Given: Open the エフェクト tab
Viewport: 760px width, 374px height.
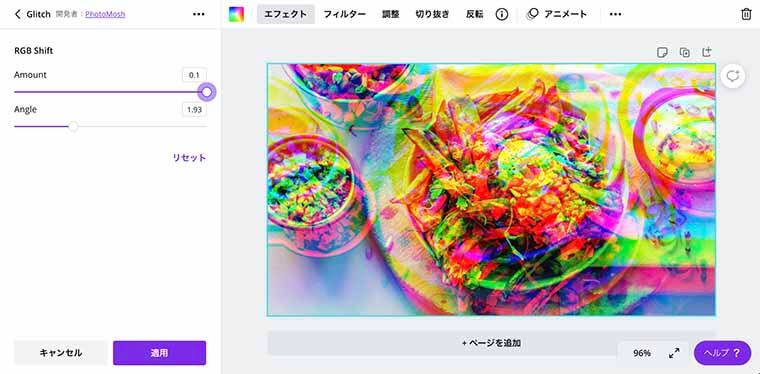Looking at the screenshot, I should coord(285,14).
